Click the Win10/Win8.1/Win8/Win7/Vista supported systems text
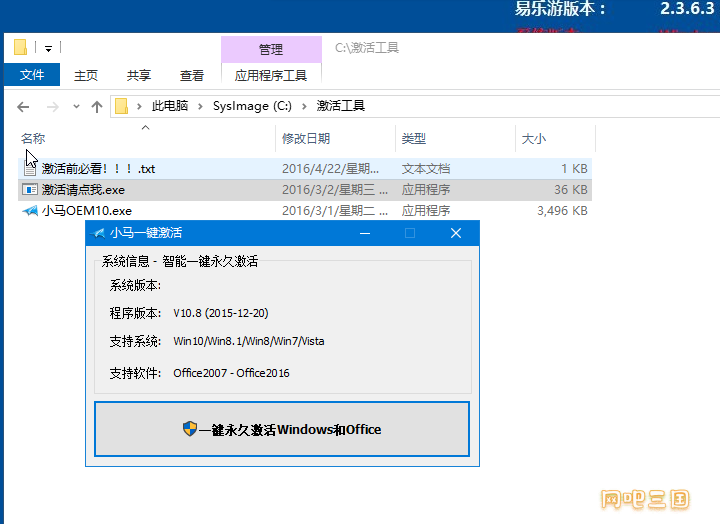 click(249, 341)
